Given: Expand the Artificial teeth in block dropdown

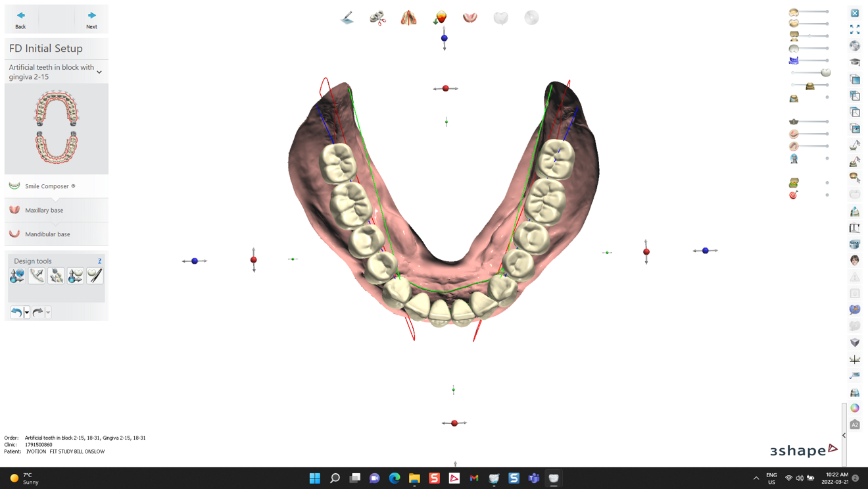Looking at the screenshot, I should pos(99,72).
